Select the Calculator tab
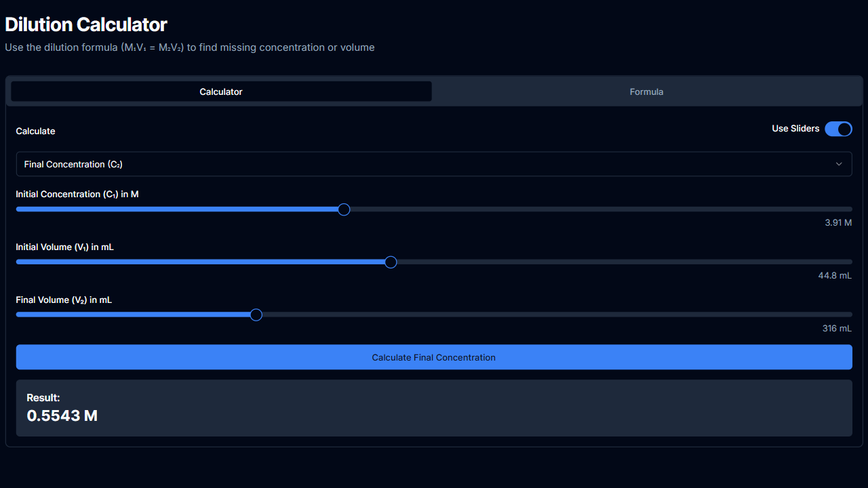This screenshot has height=488, width=868. tap(221, 91)
